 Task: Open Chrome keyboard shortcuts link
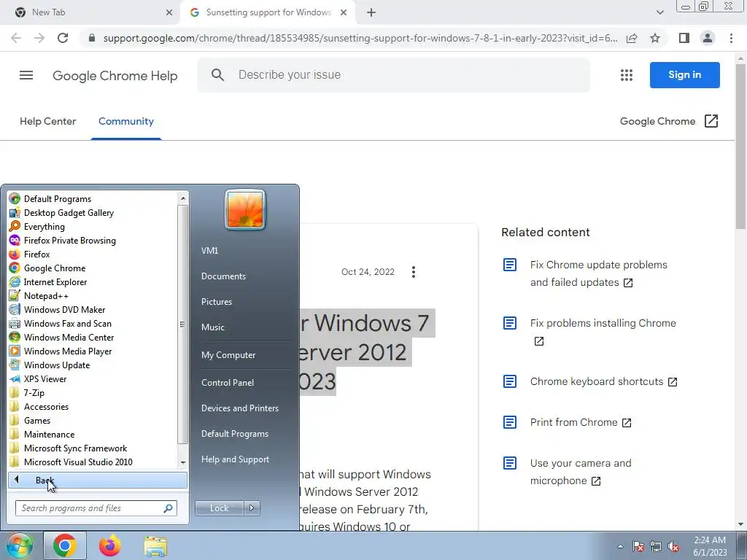[x=603, y=382]
